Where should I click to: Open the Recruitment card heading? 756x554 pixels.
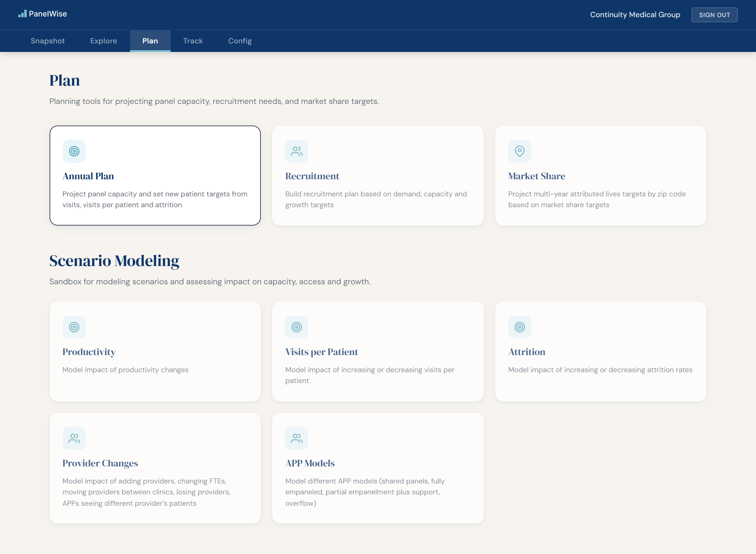[312, 176]
